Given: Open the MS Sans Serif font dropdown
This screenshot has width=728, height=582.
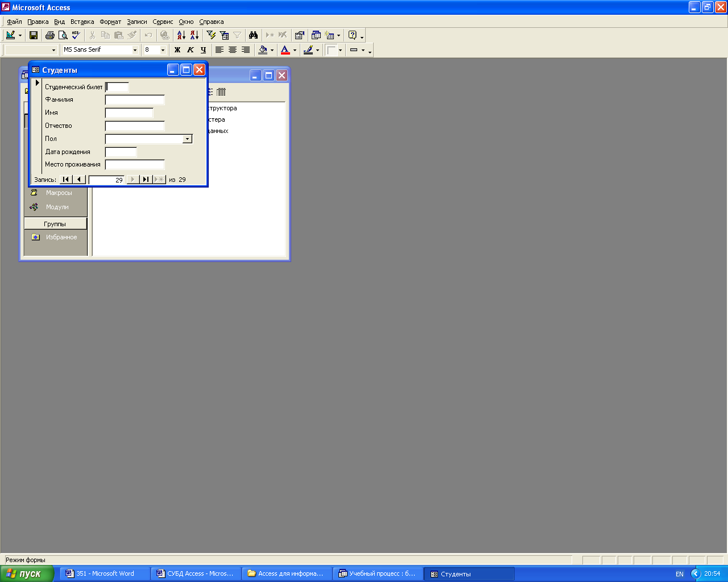Looking at the screenshot, I should pos(135,50).
